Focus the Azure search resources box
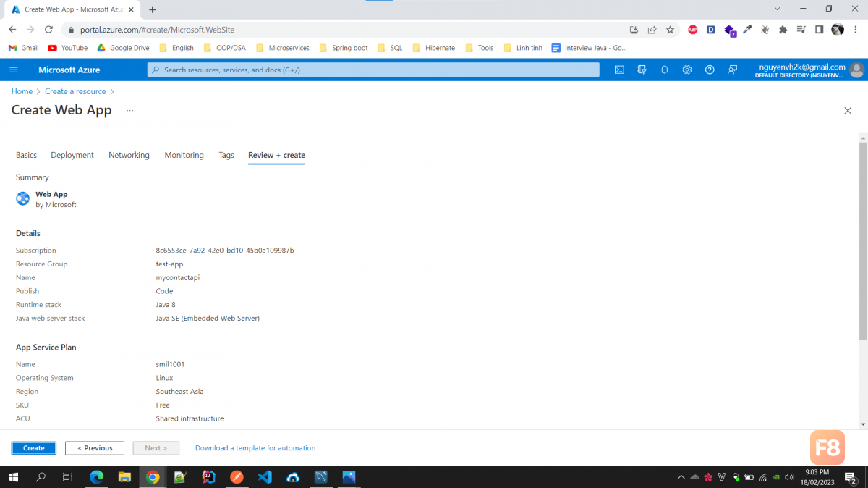Image resolution: width=868 pixels, height=488 pixels. tap(373, 70)
